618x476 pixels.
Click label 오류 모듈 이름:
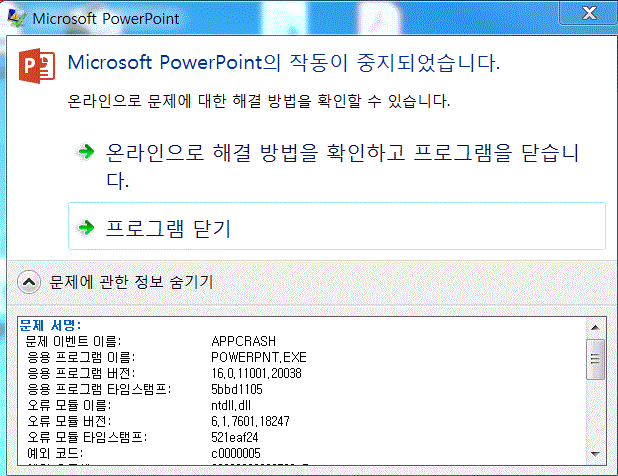(x=69, y=405)
